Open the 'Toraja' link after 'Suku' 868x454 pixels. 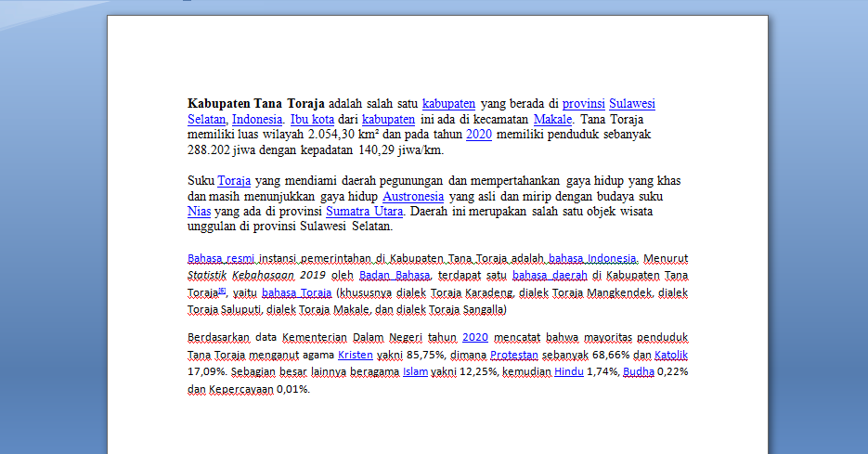(x=234, y=180)
